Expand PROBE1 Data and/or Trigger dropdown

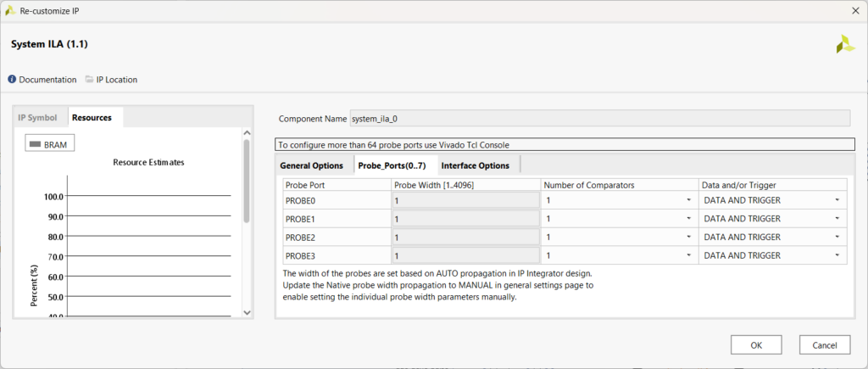pyautogui.click(x=771, y=219)
